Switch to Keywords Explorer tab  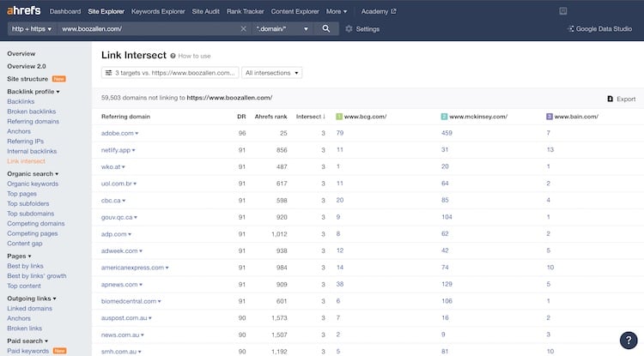(x=157, y=11)
